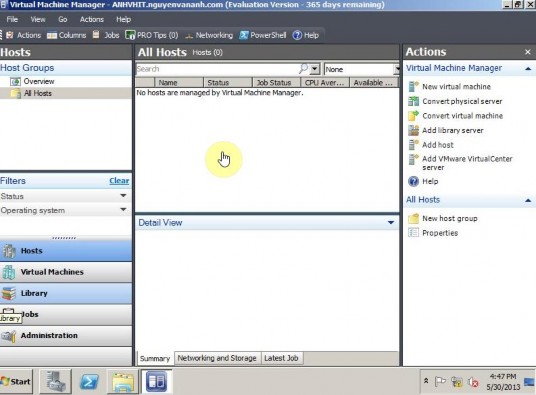The image size is (536, 395).
Task: Click the taskbar clock showing 4:47 PM
Action: (503, 382)
